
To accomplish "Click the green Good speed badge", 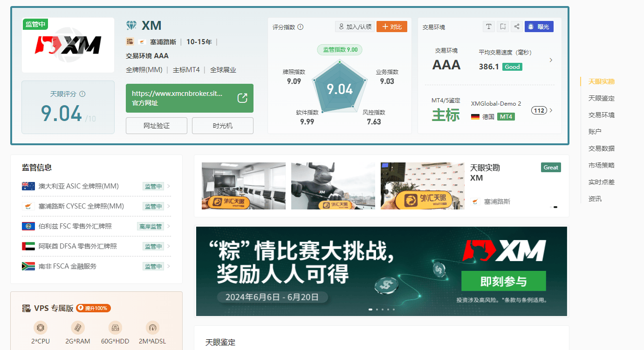I will (x=512, y=67).
